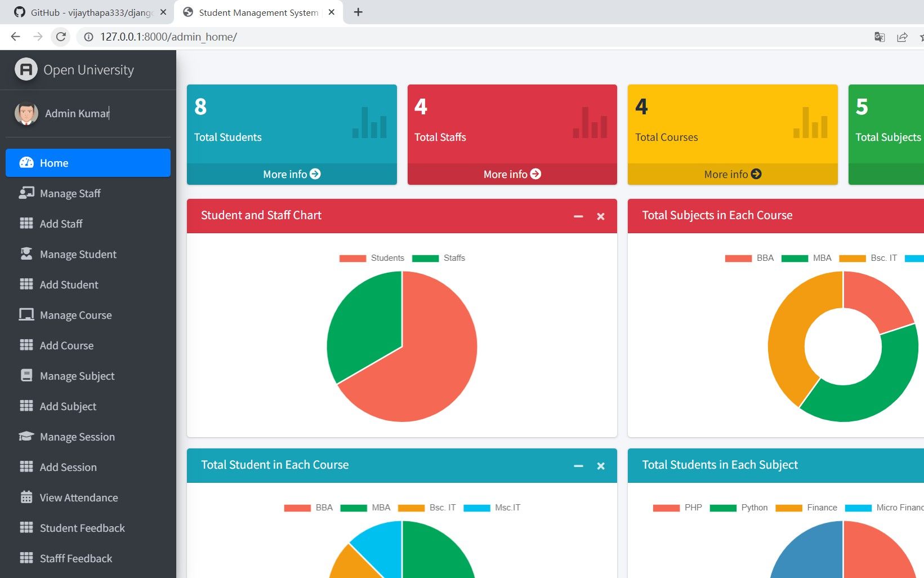This screenshot has height=578, width=924.
Task: Click the Admin Kumar avatar image
Action: [x=26, y=113]
